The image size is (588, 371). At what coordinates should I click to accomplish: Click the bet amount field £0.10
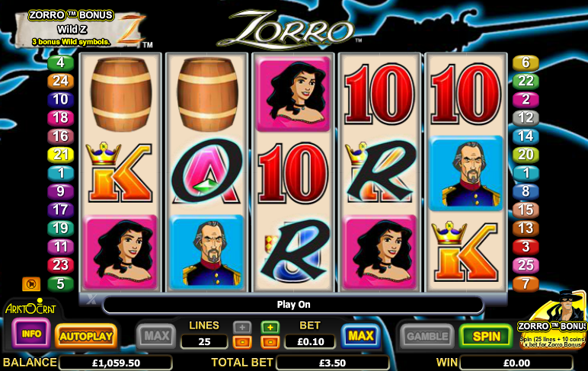311,342
